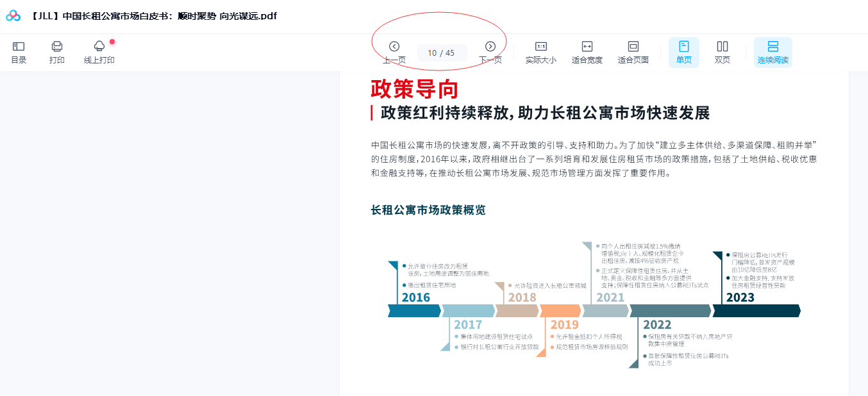Toggle 连续阅读 continuous reading mode
This screenshot has height=396, width=868.
(x=772, y=52)
